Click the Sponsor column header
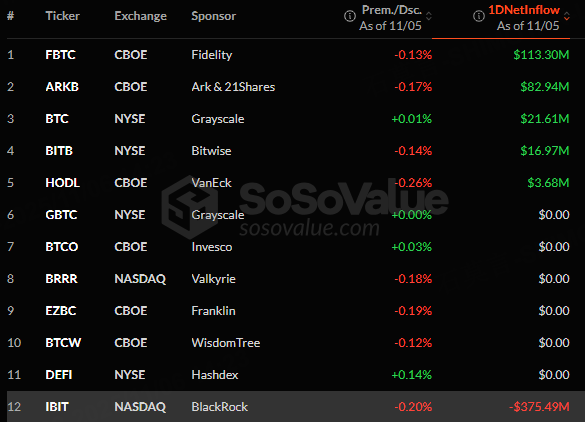Screen dimensions: 585x422 point(213,16)
